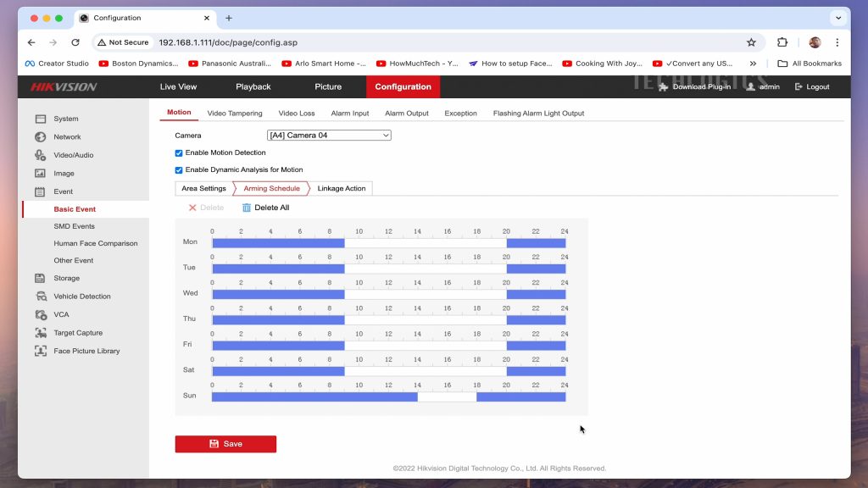Image resolution: width=868 pixels, height=488 pixels.
Task: Open SMD Events in the sidebar
Action: pos(75,226)
